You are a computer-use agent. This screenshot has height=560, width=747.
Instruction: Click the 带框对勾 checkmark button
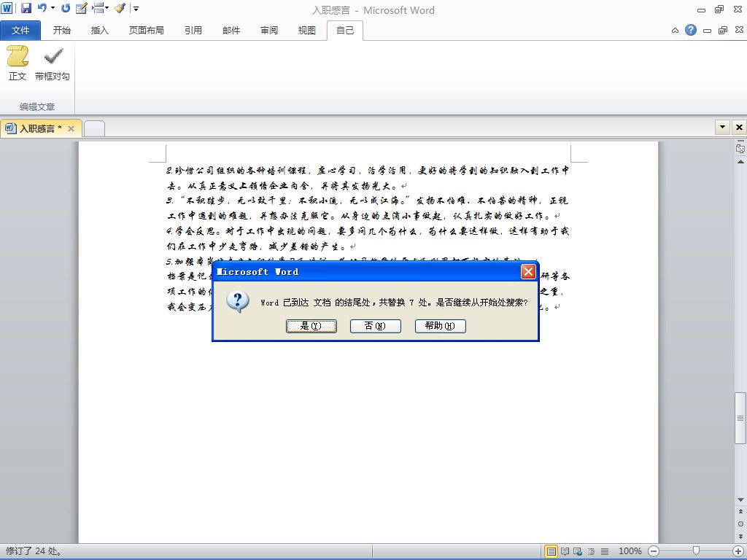coord(53,63)
